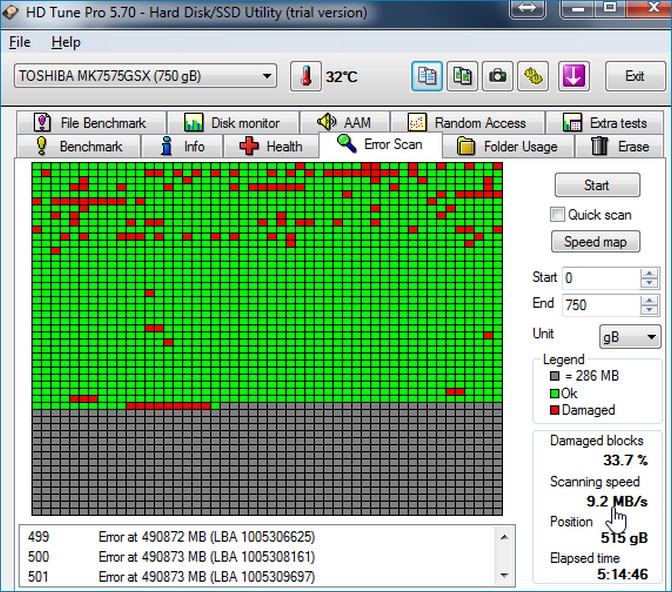672x592 pixels.
Task: Click the camera save screenshot icon
Action: (x=496, y=76)
